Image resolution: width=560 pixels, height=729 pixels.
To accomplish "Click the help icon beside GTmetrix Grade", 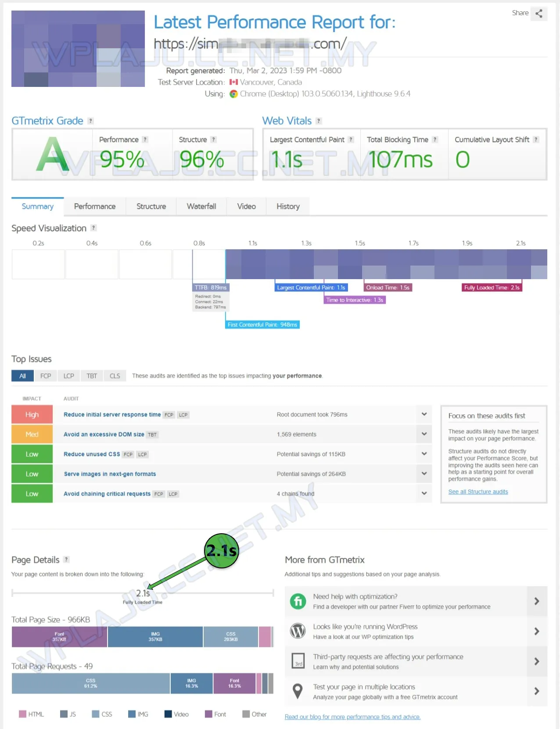I will pos(90,121).
